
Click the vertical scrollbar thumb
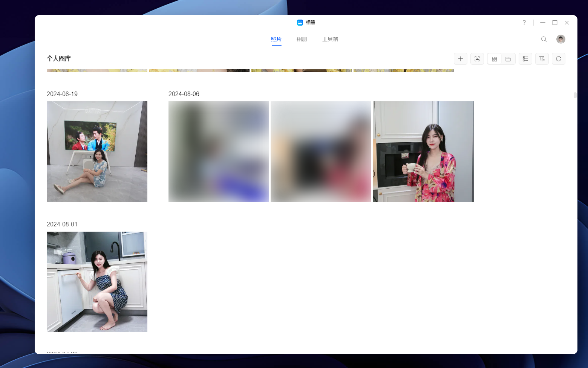[x=575, y=95]
